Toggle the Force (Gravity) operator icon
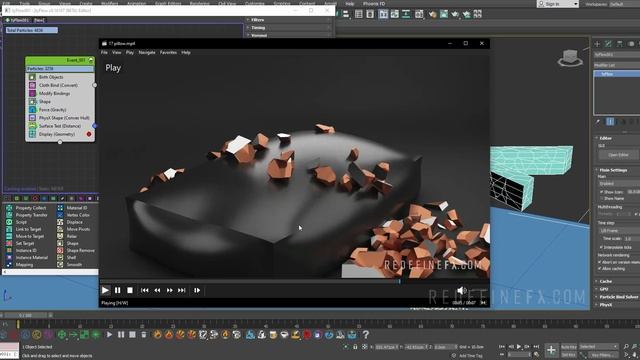Viewport: 640px width, 360px height. 32,109
